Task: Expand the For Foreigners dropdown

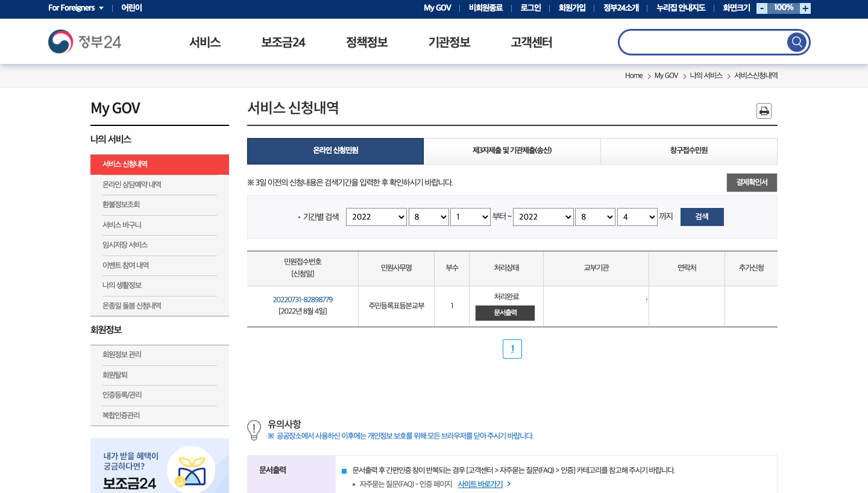Action: (x=75, y=8)
